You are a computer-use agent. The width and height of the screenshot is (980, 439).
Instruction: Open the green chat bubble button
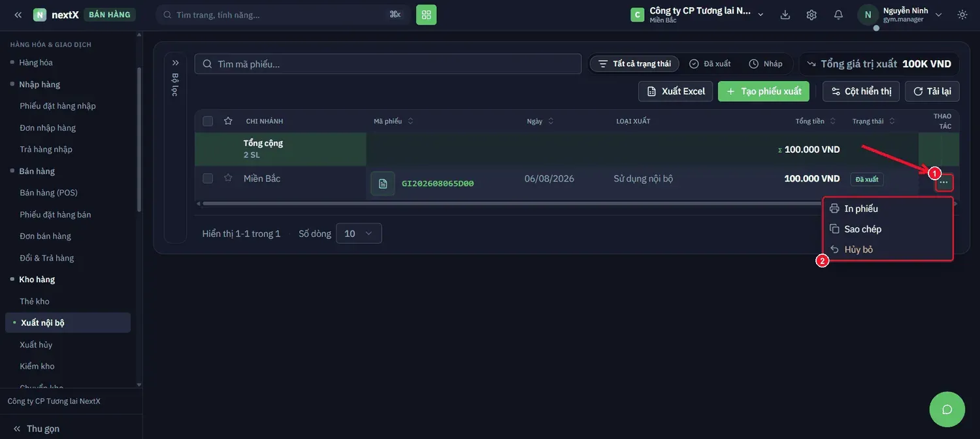[947, 410]
